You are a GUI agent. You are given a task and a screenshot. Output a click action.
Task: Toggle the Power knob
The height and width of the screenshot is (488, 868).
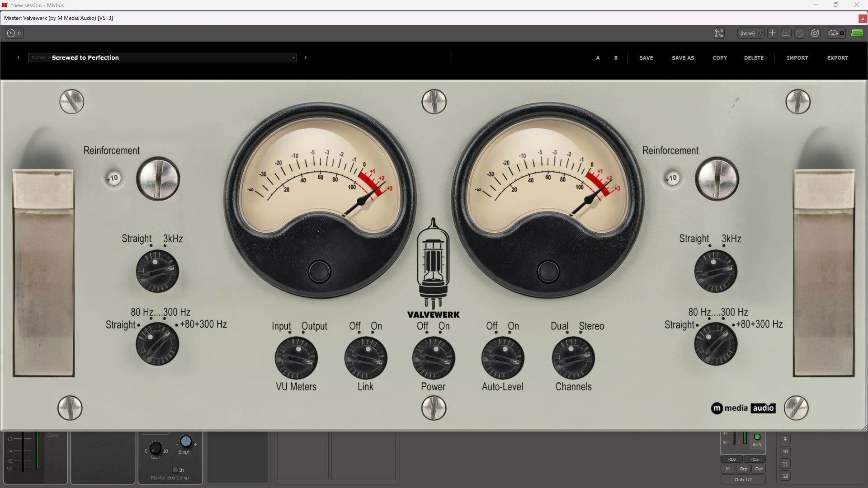click(434, 358)
